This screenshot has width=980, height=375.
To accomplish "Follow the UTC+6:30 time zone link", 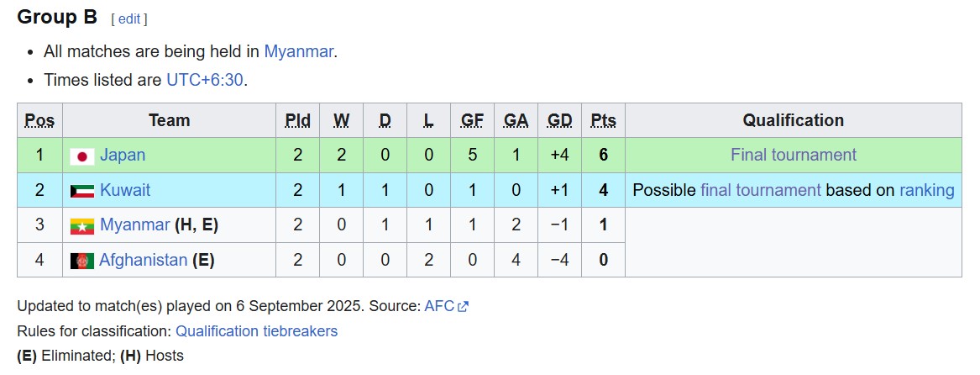I will point(204,80).
